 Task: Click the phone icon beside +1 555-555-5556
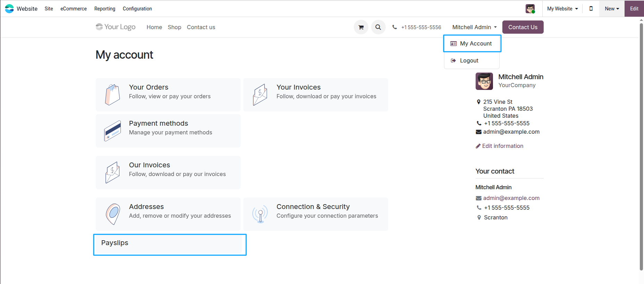point(395,27)
